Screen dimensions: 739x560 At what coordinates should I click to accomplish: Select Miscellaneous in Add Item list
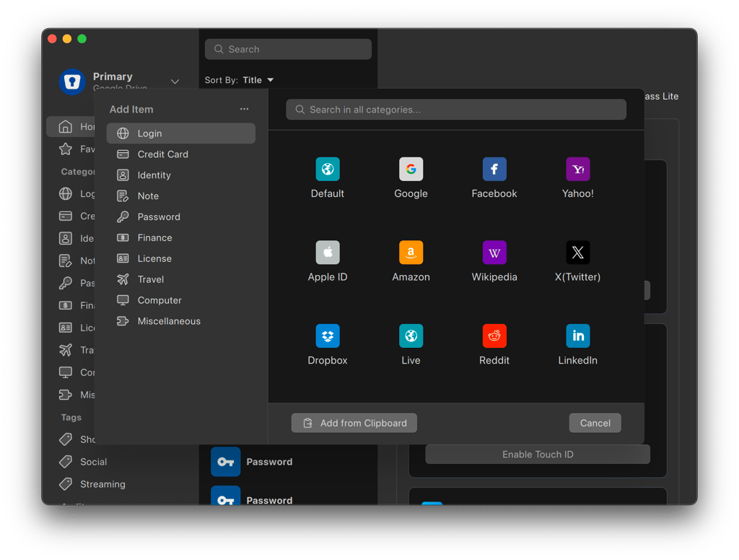pos(181,321)
